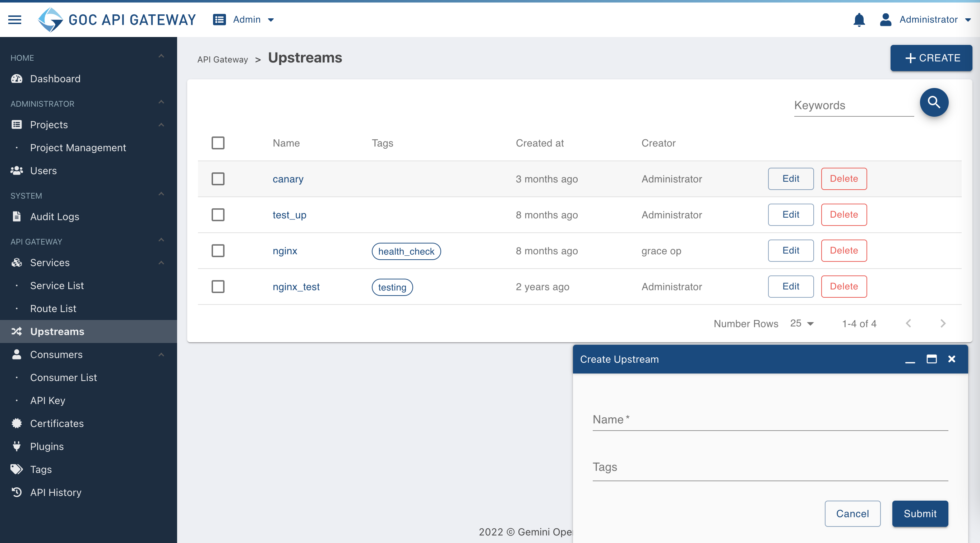The image size is (980, 543).
Task: Open the notifications bell
Action: [859, 19]
